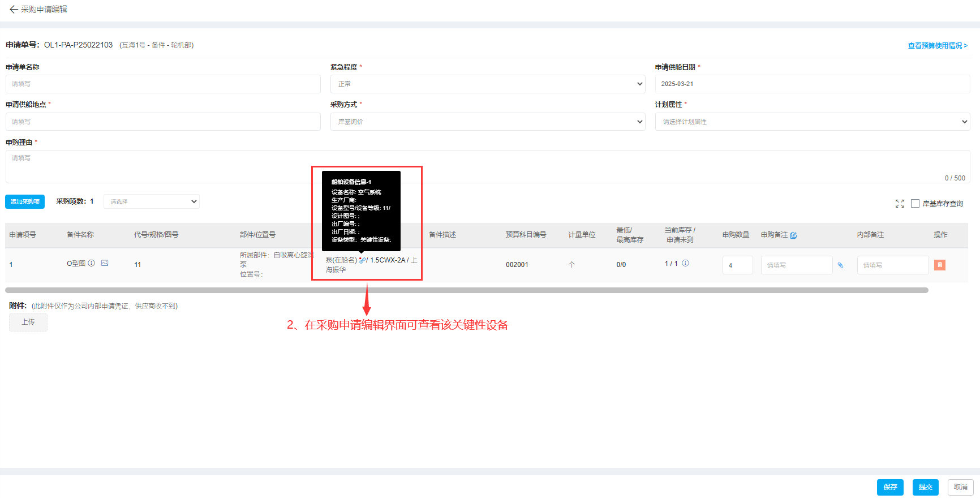Click the image icon next to O型圈
The image size is (980, 499).
pyautogui.click(x=105, y=263)
